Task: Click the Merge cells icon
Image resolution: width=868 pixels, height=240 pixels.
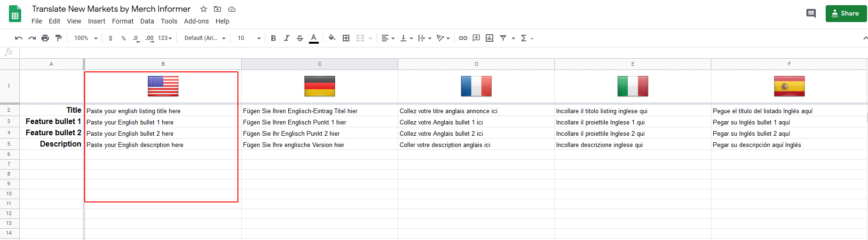Action: (360, 38)
